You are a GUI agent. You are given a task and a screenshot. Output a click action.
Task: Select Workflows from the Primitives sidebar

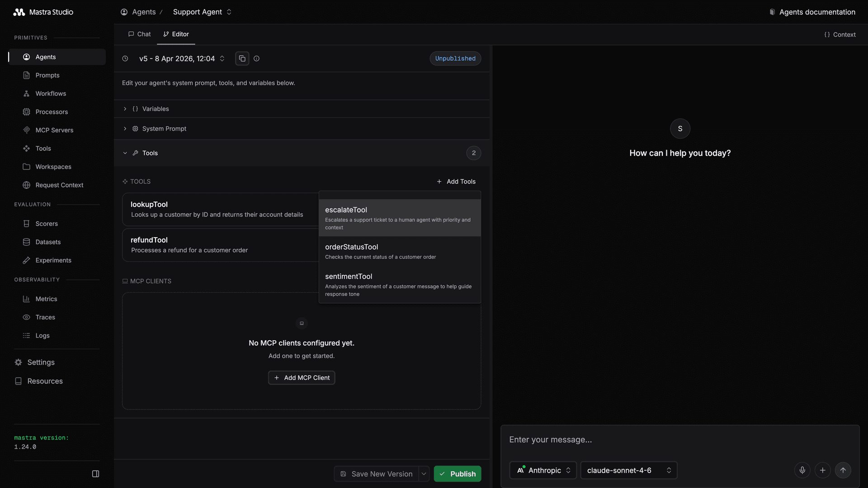pyautogui.click(x=50, y=93)
